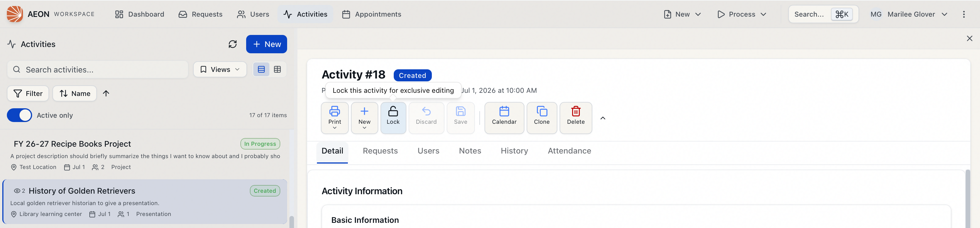This screenshot has width=980, height=228.
Task: Open the Appointments section
Action: pos(372,14)
